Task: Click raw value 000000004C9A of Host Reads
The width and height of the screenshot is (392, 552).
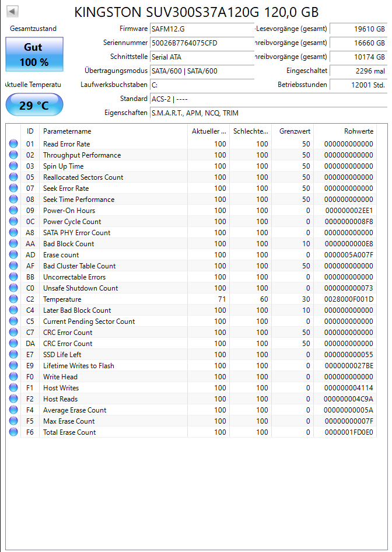Action: point(348,399)
